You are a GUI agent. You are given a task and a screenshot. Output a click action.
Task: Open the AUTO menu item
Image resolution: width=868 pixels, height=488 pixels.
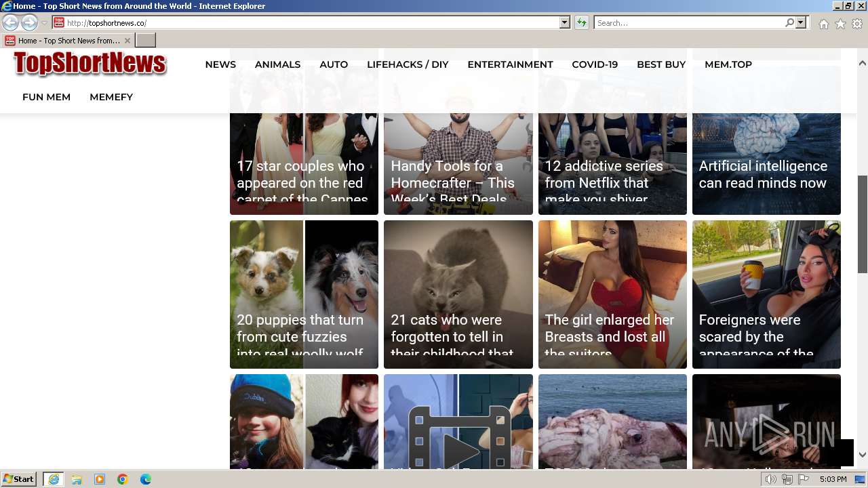point(334,64)
